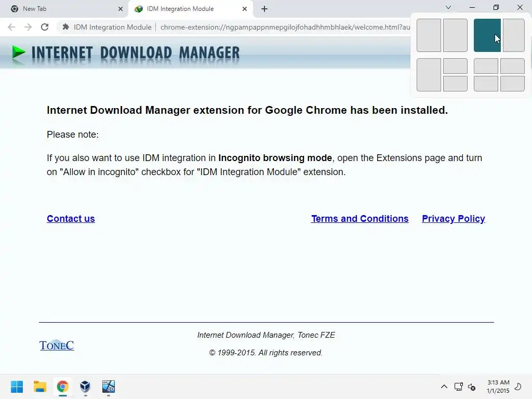The image size is (532, 399).
Task: Expand the hidden system tray icons chevron
Action: click(444, 387)
